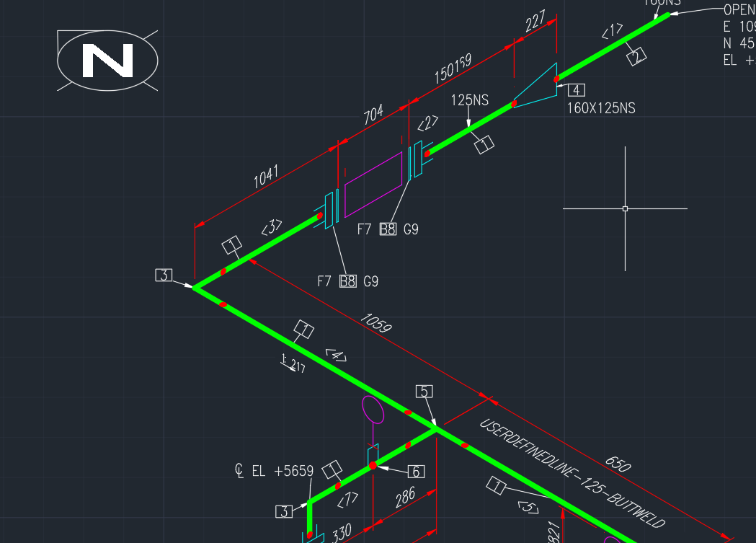Click the EL +5659 elevation text

(x=283, y=471)
